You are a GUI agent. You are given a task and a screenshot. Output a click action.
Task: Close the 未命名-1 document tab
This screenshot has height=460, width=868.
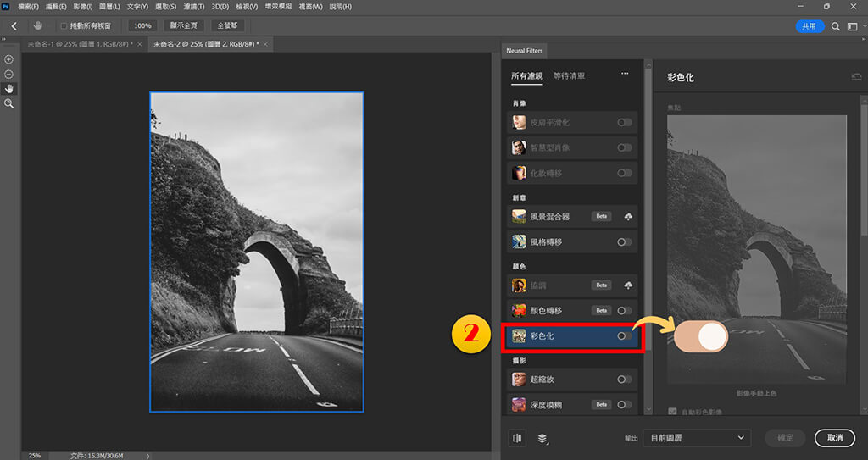(x=140, y=44)
